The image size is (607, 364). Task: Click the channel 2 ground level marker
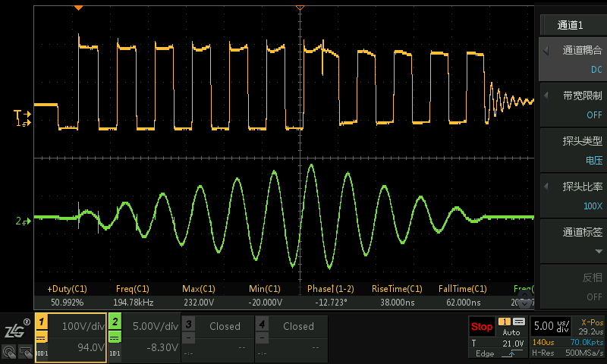coord(21,221)
